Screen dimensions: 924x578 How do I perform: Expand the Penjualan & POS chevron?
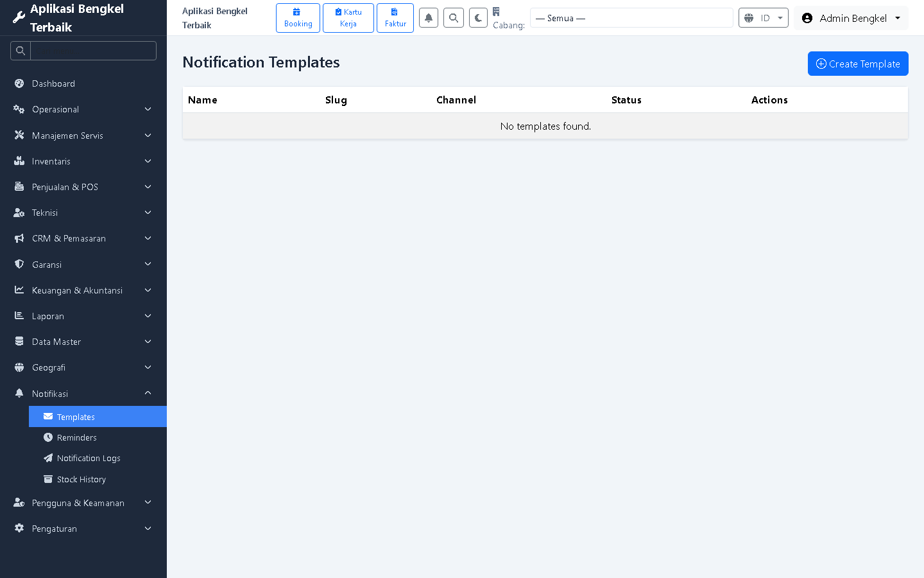tap(148, 187)
